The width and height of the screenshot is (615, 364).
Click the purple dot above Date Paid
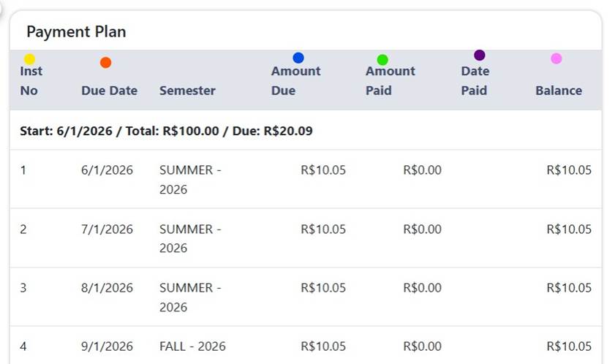pyautogui.click(x=479, y=55)
